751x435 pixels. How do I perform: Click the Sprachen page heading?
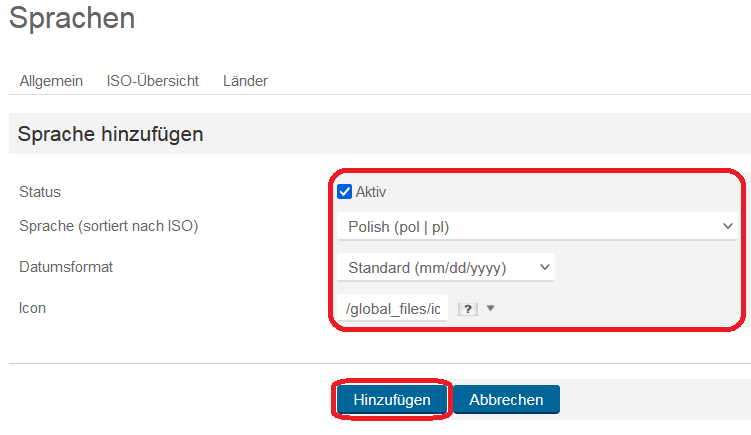72,18
